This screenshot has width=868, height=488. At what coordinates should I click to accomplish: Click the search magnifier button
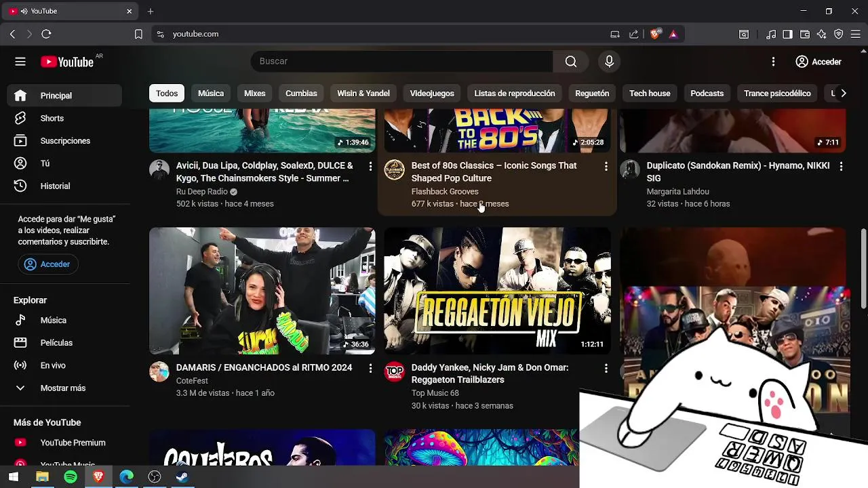tap(571, 62)
